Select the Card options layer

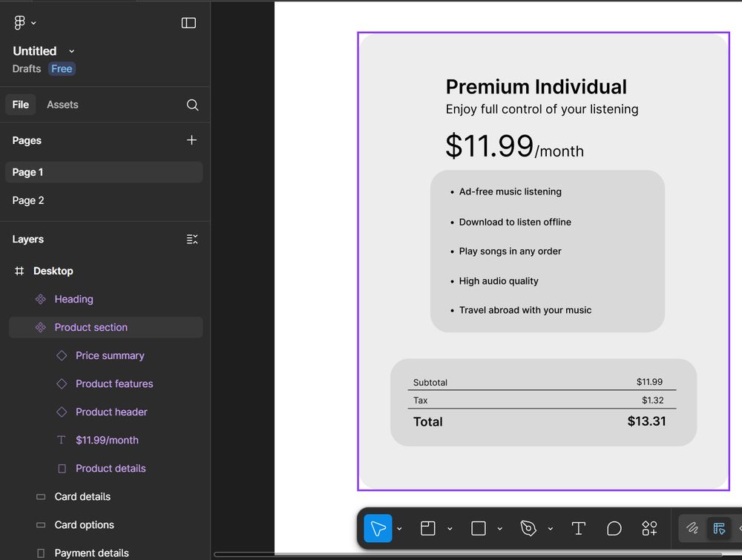(x=105, y=525)
